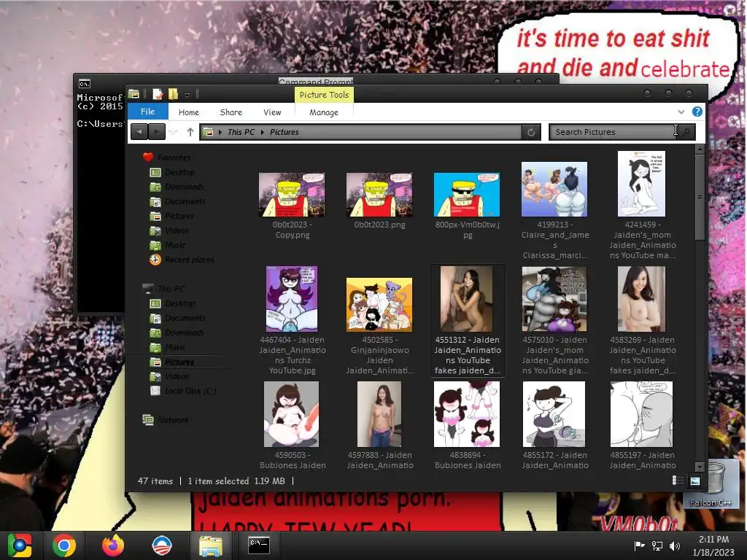This screenshot has width=747, height=560.
Task: Click the New folder icon in quick access toolbar
Action: [173, 94]
